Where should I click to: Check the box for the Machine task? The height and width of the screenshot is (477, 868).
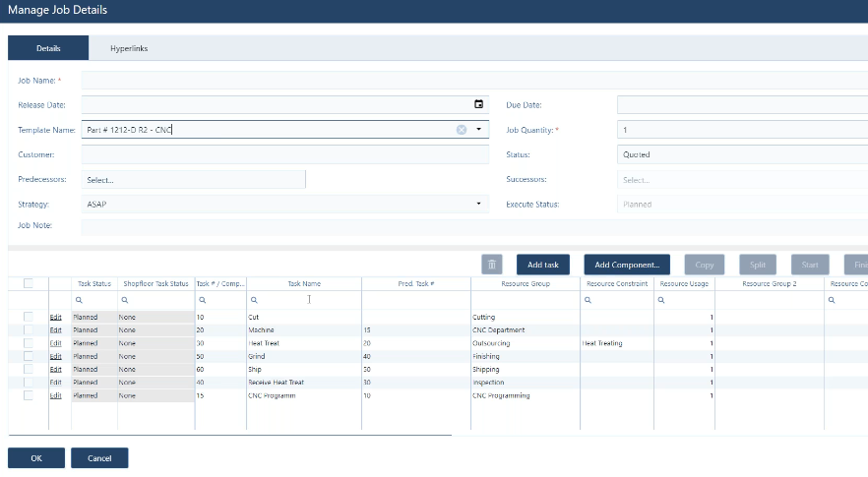pyautogui.click(x=29, y=329)
